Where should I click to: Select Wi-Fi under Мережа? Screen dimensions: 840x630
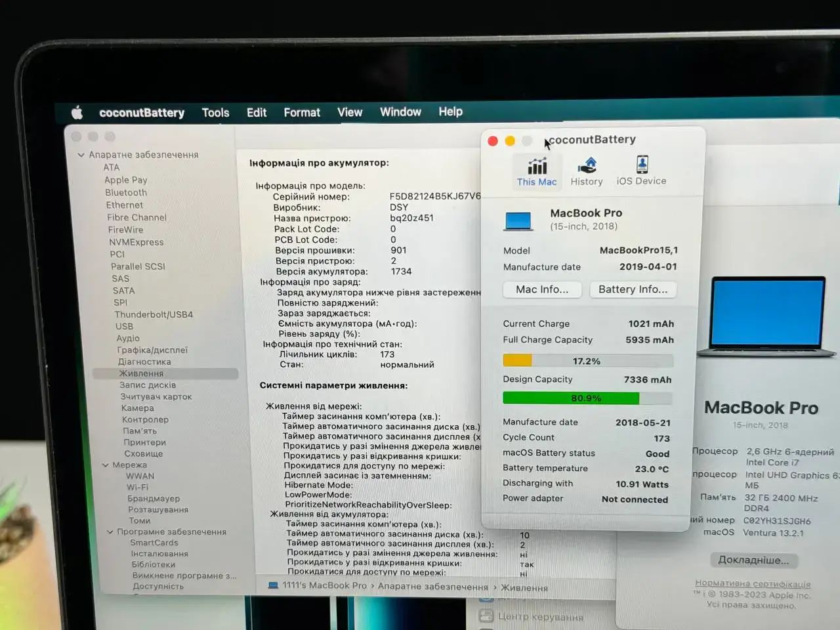(x=137, y=488)
